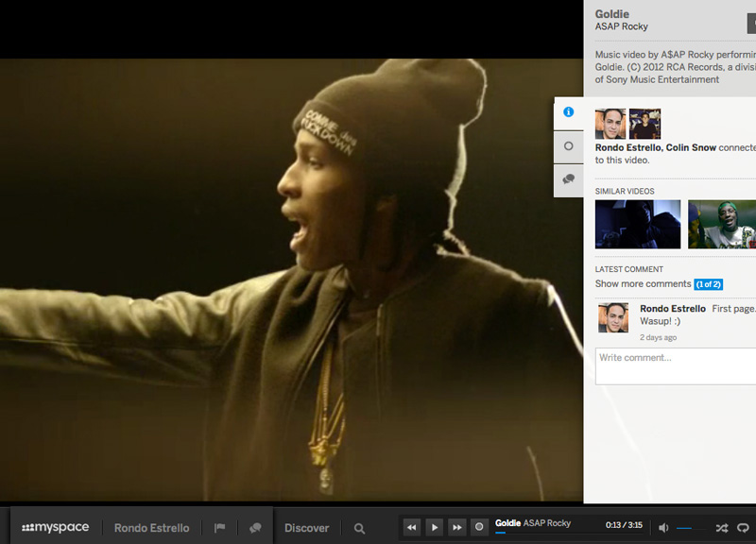
Task: Click the SIMILAR VIDEOS heading
Action: (x=625, y=192)
